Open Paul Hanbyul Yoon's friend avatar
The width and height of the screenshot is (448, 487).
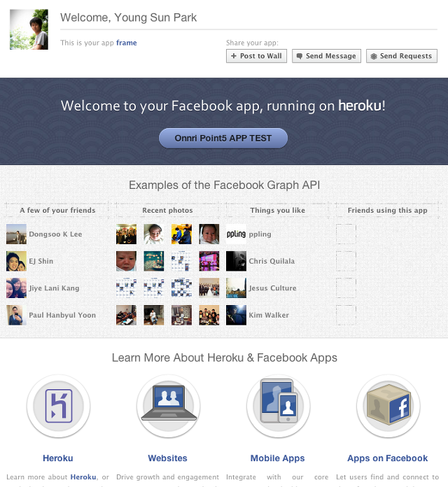coord(16,315)
